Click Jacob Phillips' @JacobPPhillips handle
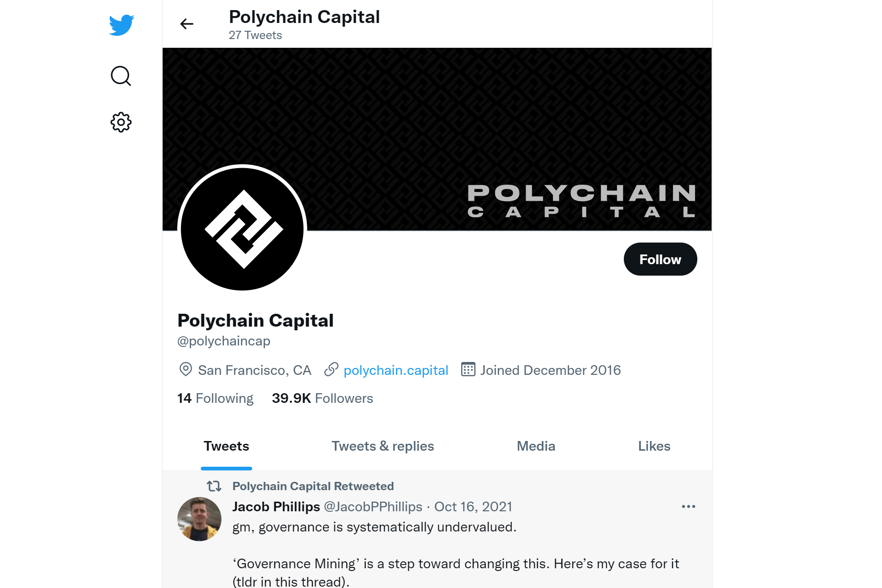 pyautogui.click(x=373, y=507)
